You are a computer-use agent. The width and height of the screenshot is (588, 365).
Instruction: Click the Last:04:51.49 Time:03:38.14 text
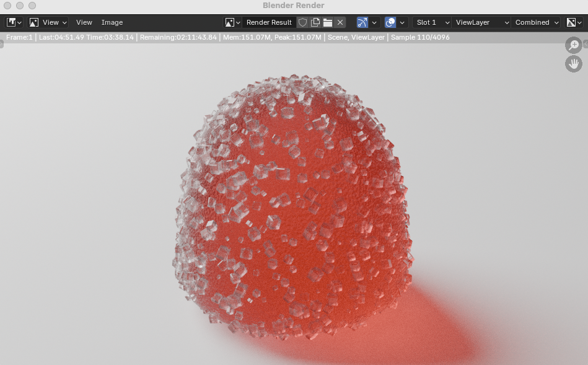86,37
